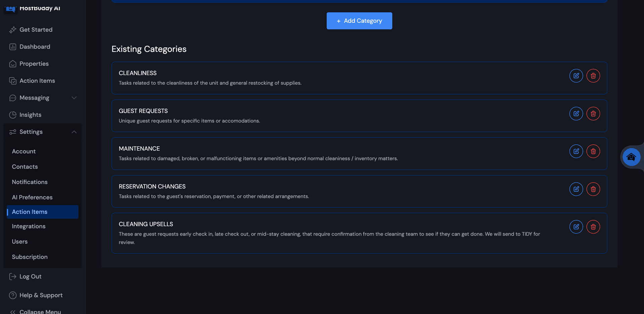Viewport: 644px width, 314px height.
Task: Click the HostBuddy AI logo icon
Action: pyautogui.click(x=10, y=9)
